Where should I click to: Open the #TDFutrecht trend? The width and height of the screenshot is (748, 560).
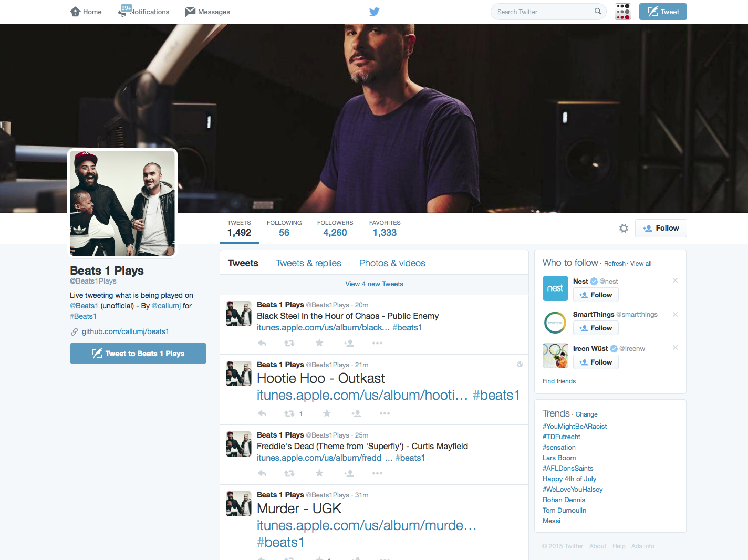[x=562, y=437]
